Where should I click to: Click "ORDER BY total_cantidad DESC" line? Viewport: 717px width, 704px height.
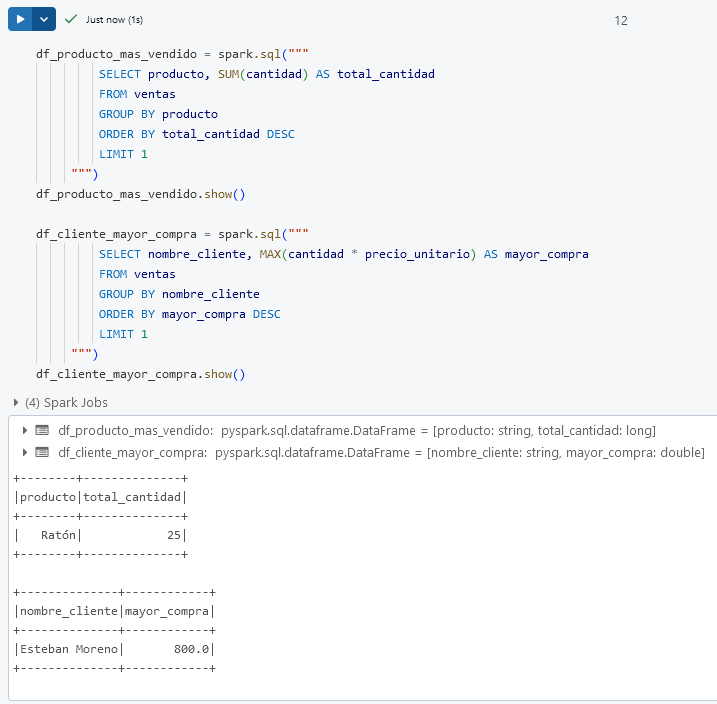tap(196, 134)
